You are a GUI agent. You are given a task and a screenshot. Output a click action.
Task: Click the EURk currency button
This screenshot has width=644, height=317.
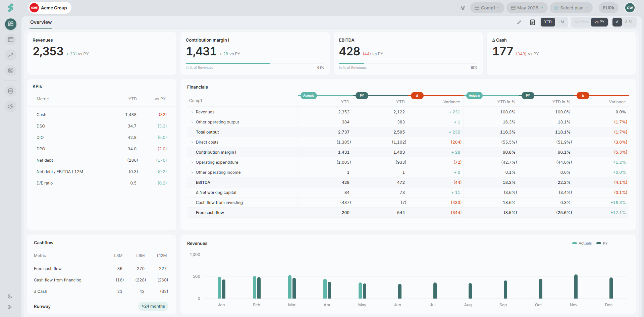608,8
